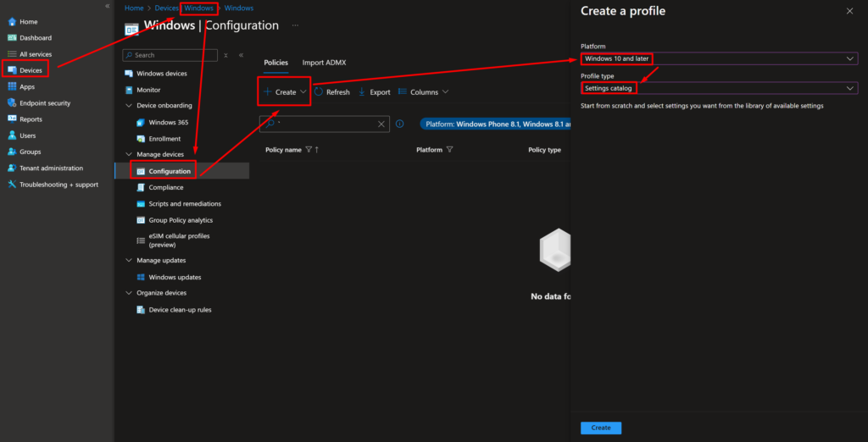
Task: Clear the resource menu search with x
Action: tap(225, 55)
